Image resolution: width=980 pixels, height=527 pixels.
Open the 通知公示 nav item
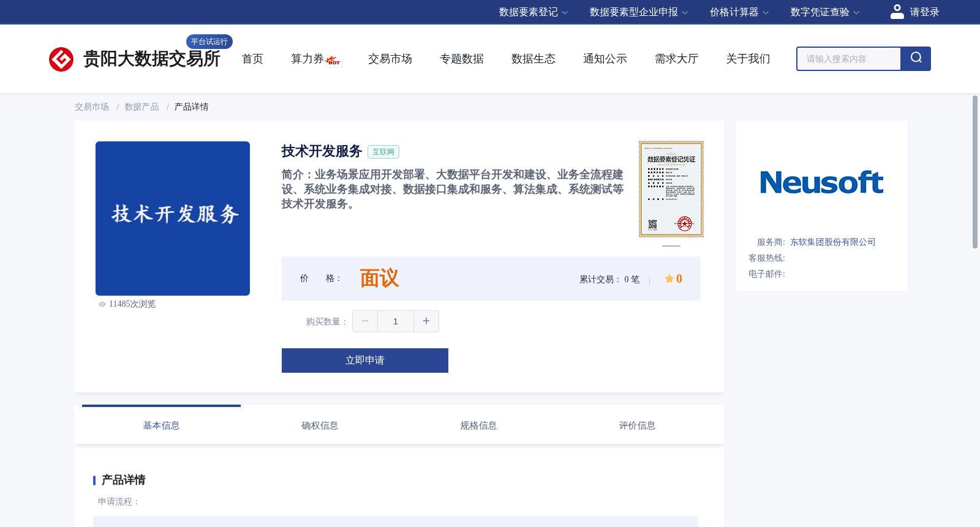605,59
